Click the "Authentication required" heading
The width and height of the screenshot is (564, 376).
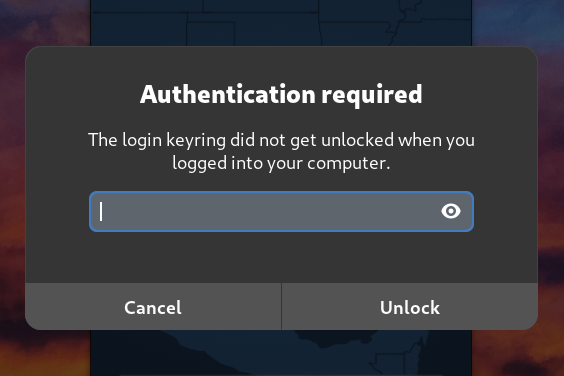[x=281, y=94]
